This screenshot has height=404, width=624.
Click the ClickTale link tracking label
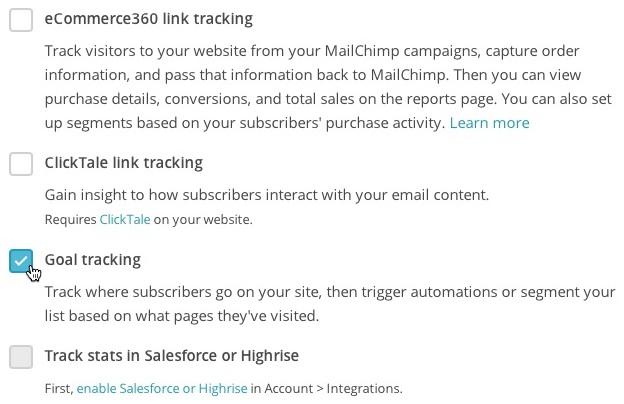(x=124, y=163)
